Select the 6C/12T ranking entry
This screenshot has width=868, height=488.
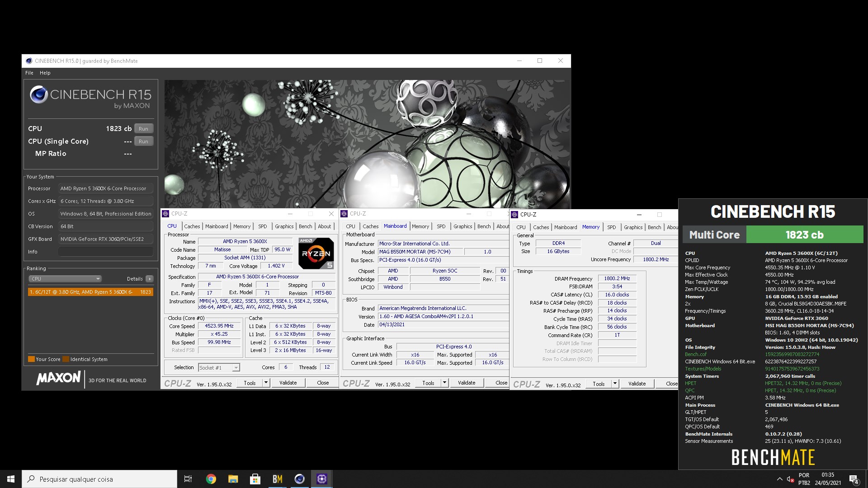(x=90, y=292)
